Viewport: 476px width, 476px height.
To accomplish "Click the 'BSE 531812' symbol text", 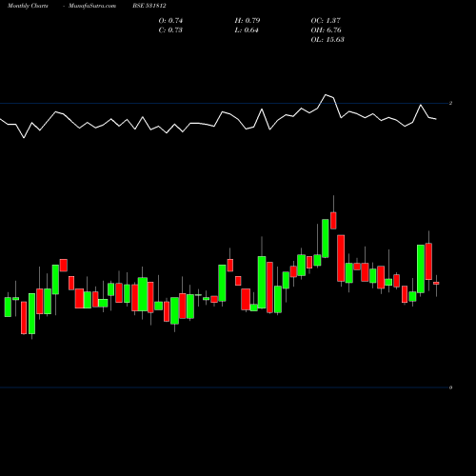I will (149, 6).
